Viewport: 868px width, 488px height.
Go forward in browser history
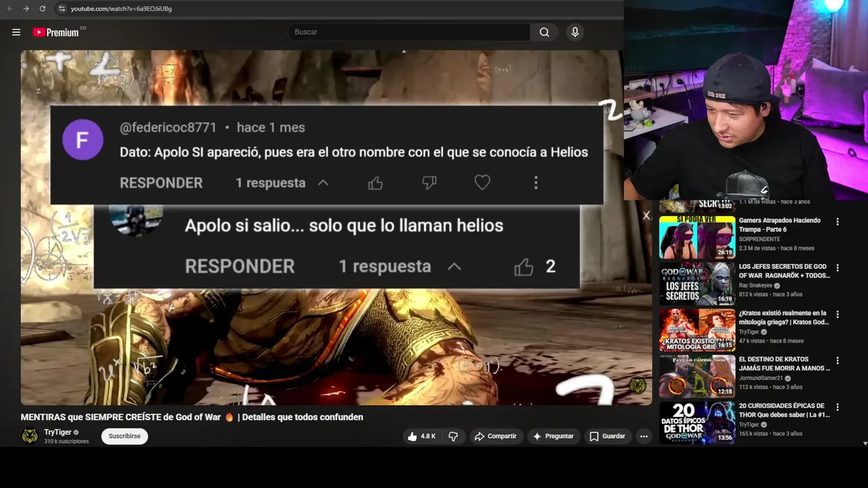coord(26,9)
